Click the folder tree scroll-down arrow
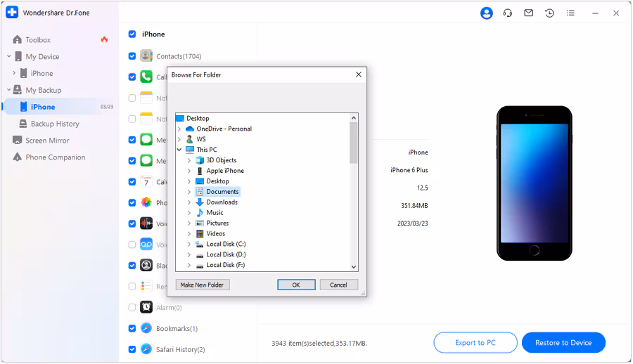 (354, 267)
